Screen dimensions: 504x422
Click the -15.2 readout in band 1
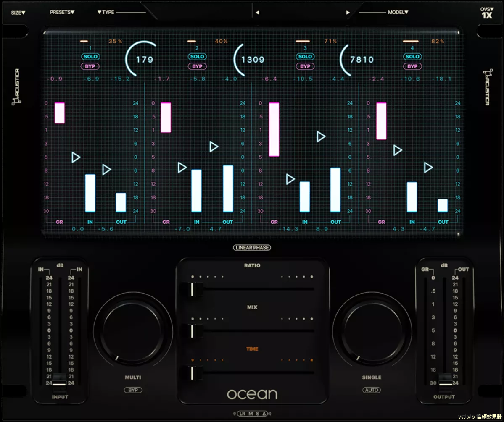(120, 79)
